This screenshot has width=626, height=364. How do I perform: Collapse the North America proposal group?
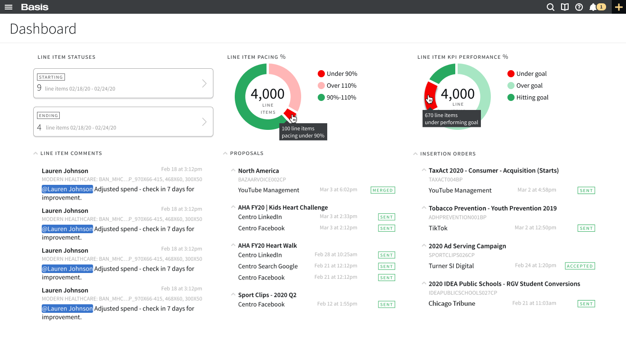click(x=233, y=171)
